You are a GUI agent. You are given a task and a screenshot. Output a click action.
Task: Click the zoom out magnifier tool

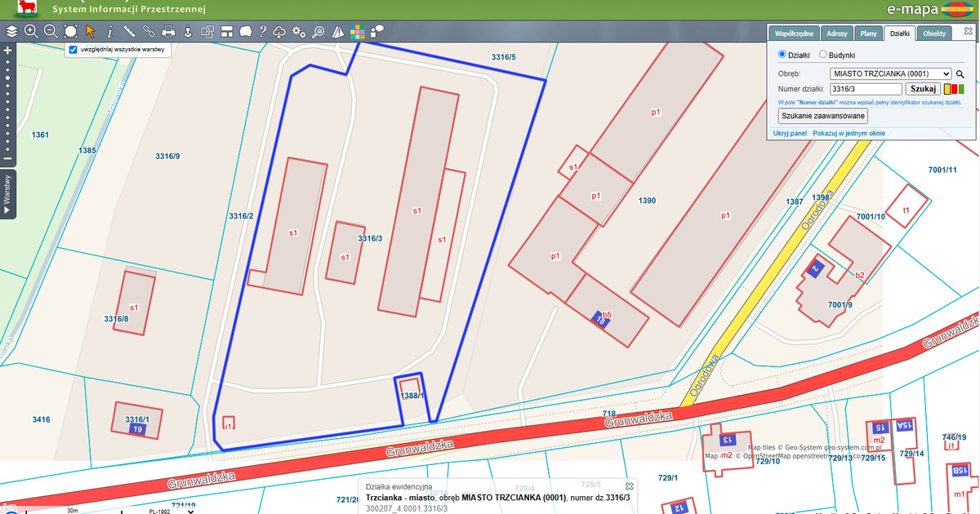(x=51, y=32)
